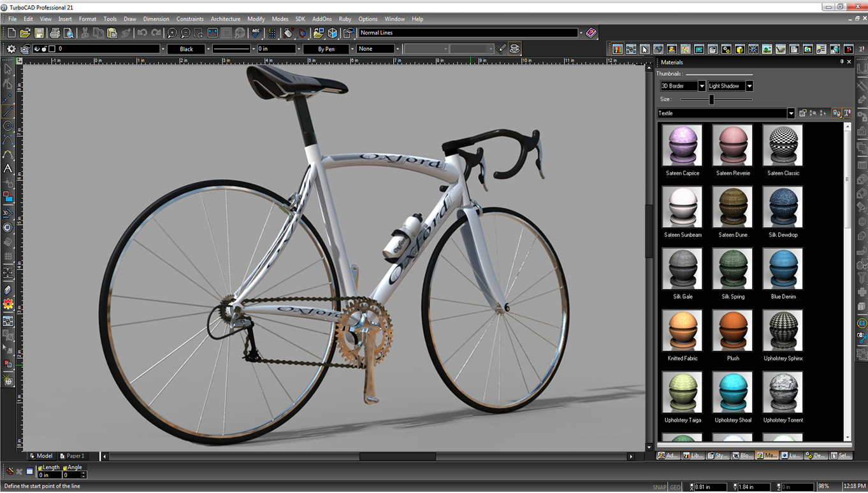Open the Modify menu
This screenshot has width=868, height=493.
(x=256, y=19)
